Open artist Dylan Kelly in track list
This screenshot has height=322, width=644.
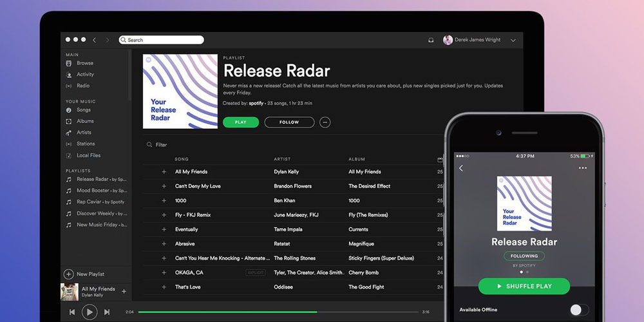pyautogui.click(x=287, y=172)
